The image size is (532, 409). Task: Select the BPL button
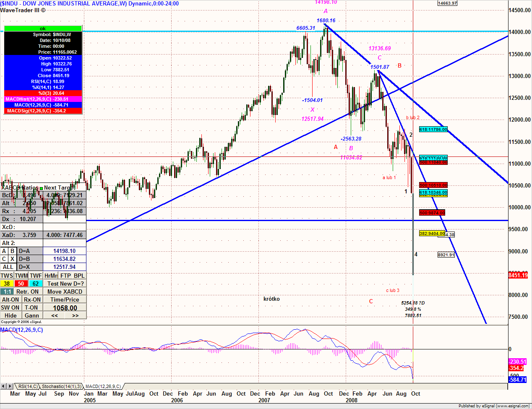point(79,276)
